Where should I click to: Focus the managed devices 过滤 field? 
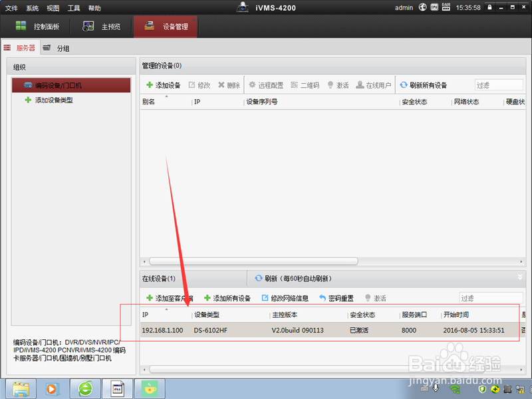point(499,85)
